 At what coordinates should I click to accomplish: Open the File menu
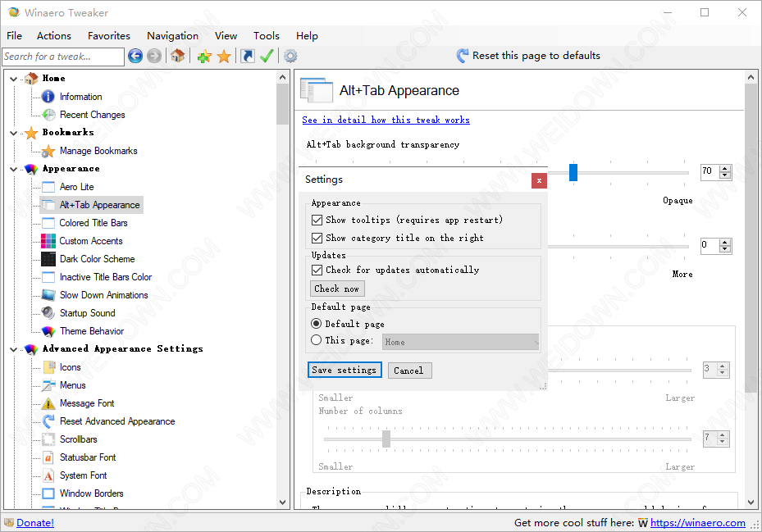point(14,36)
